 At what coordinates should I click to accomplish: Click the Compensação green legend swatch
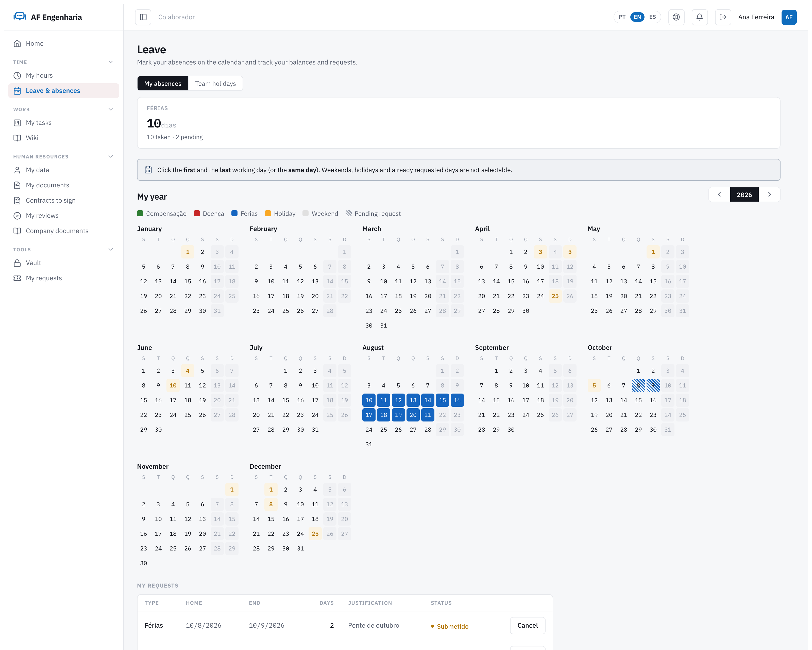[x=140, y=213]
